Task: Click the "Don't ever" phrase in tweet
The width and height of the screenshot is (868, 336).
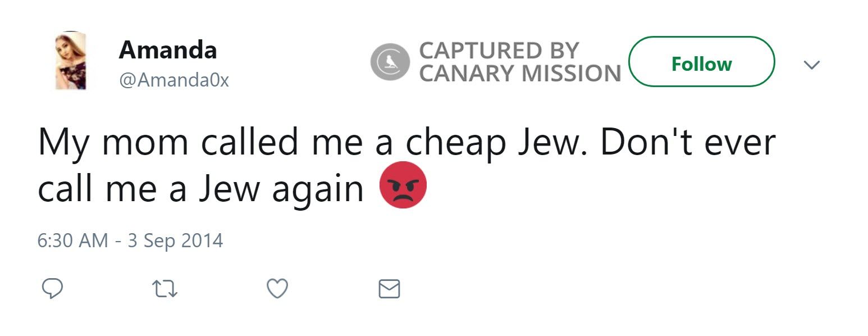Action: (687, 143)
